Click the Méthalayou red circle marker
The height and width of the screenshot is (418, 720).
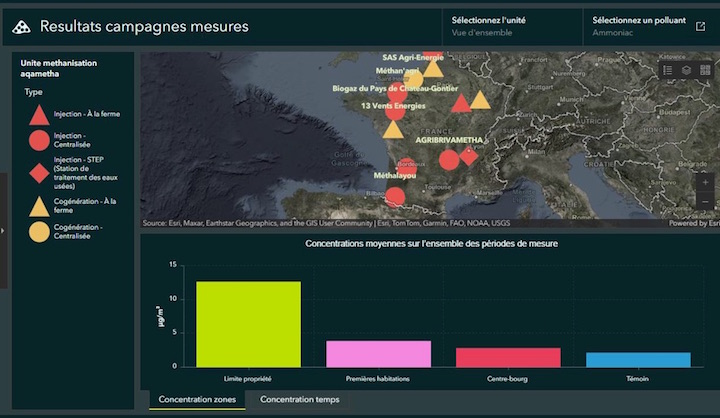(x=394, y=197)
